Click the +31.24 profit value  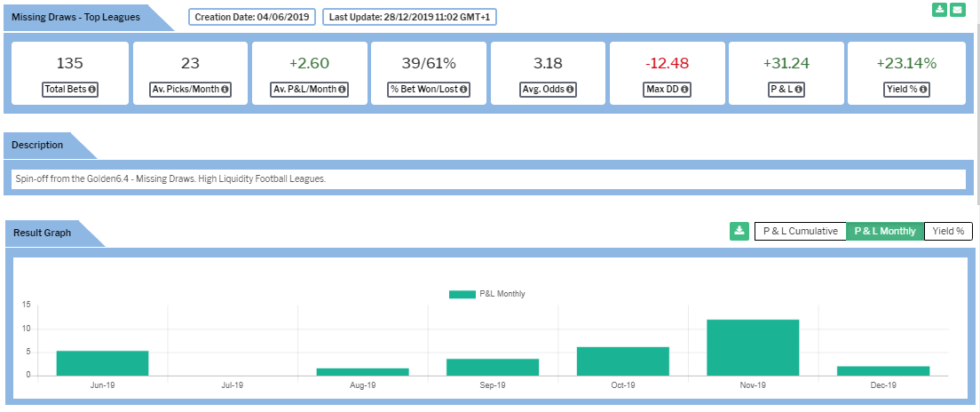click(x=786, y=63)
